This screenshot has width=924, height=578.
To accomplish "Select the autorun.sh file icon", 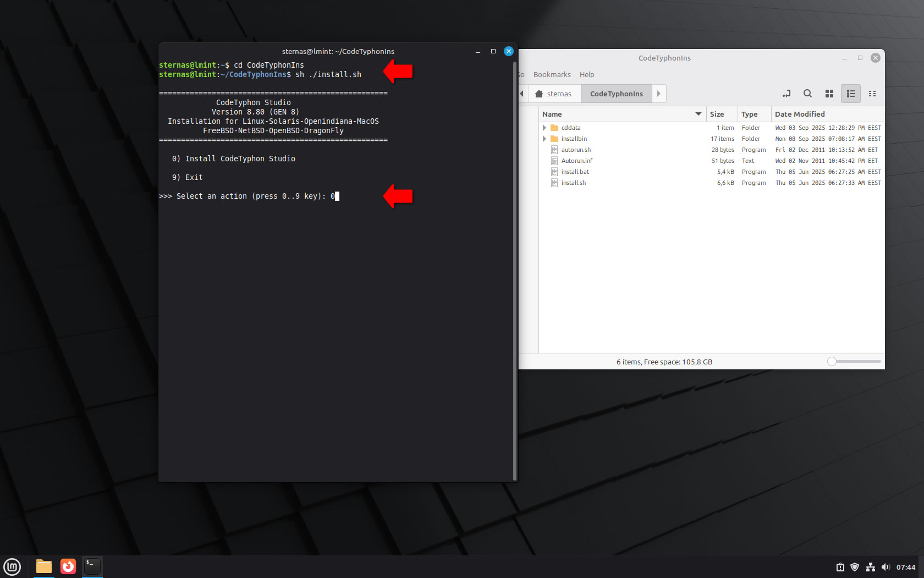I will click(x=554, y=150).
